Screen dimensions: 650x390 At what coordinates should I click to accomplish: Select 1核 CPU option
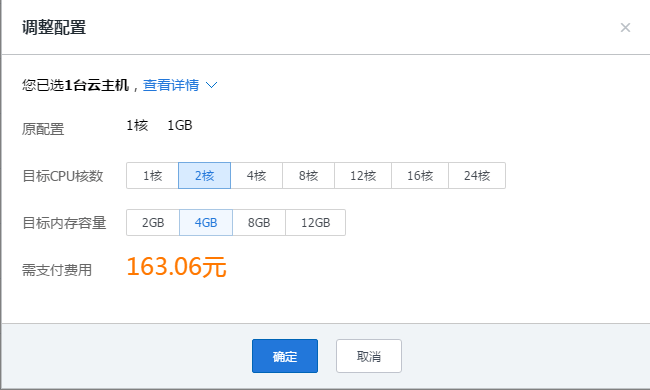pos(153,176)
